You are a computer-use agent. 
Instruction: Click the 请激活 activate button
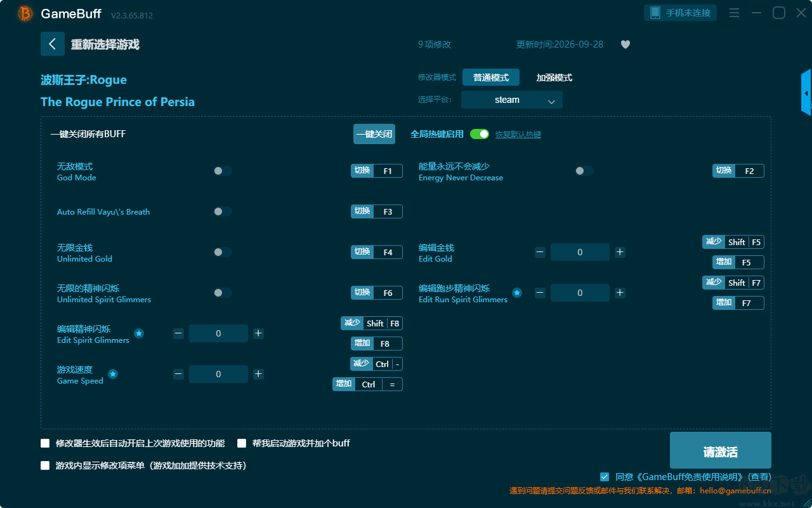click(721, 450)
